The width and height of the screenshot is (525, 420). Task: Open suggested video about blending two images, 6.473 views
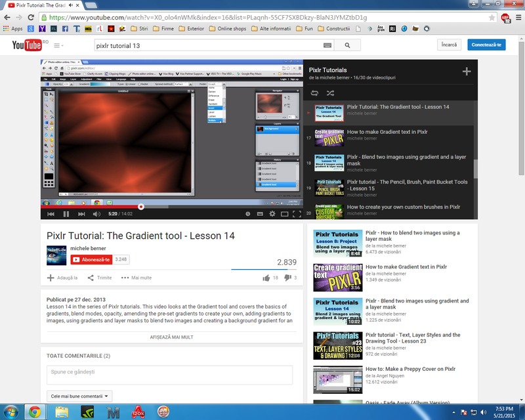pos(392,243)
